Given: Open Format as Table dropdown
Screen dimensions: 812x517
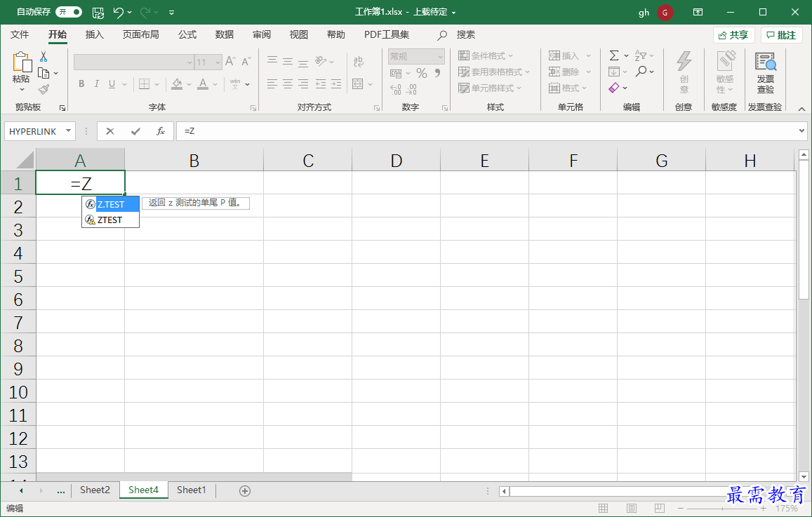Looking at the screenshot, I should (494, 72).
